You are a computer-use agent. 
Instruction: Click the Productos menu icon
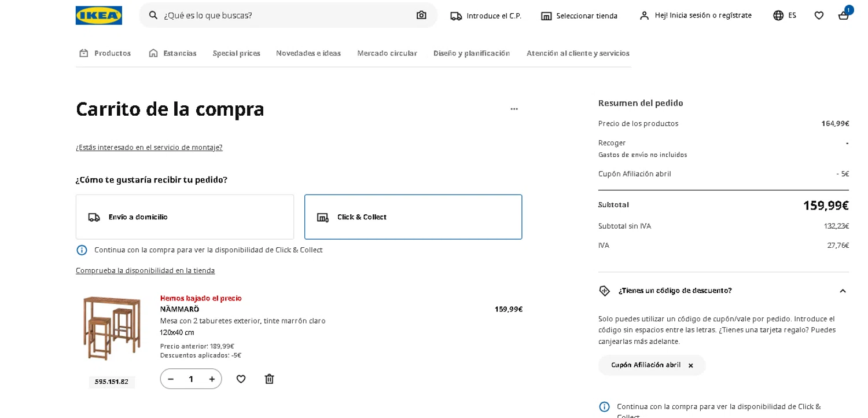coord(84,53)
